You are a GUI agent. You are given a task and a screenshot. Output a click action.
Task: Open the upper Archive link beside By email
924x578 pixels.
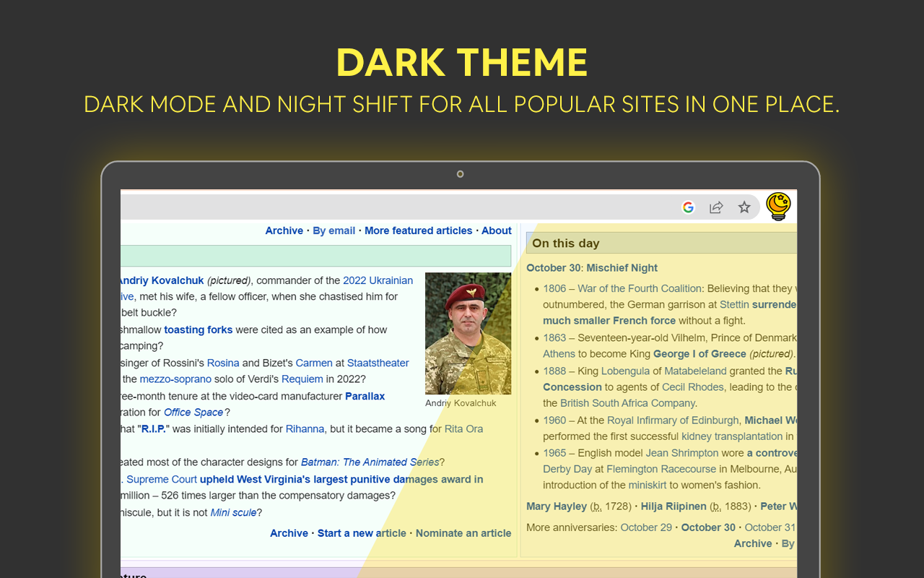pyautogui.click(x=284, y=230)
